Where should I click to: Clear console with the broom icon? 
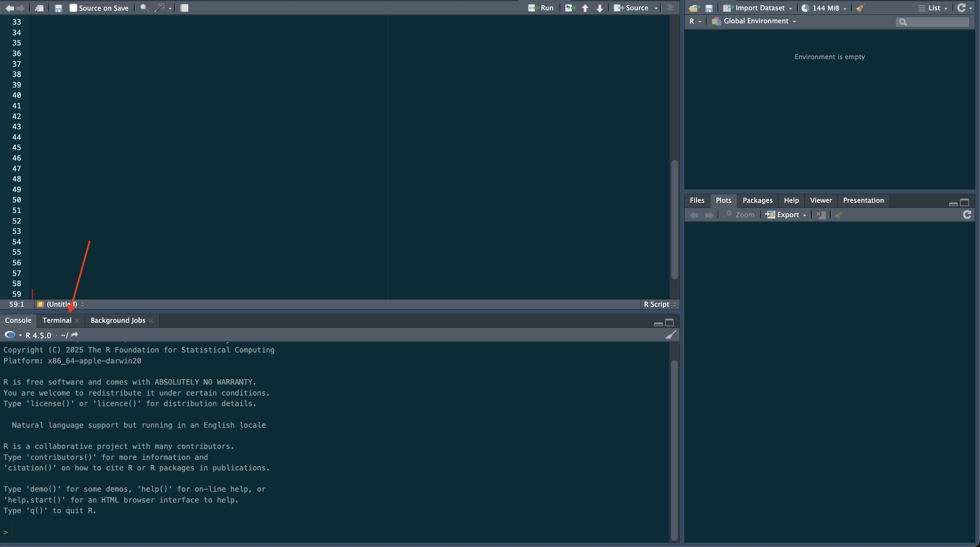pos(671,335)
